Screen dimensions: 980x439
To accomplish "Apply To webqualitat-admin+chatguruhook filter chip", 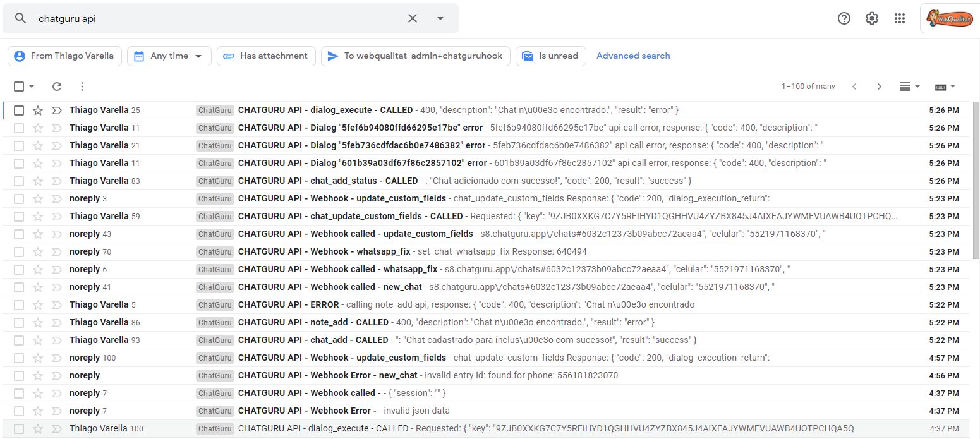I will 415,56.
